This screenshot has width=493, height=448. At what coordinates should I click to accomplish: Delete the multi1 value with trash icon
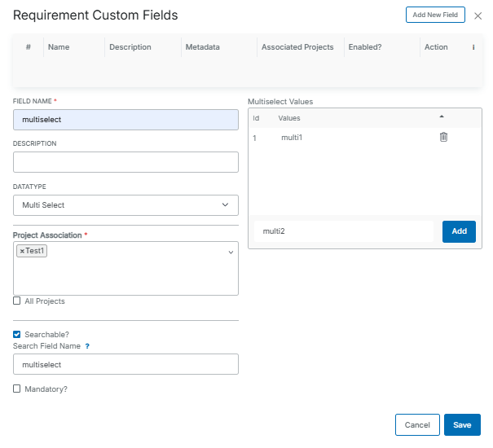[x=443, y=137]
